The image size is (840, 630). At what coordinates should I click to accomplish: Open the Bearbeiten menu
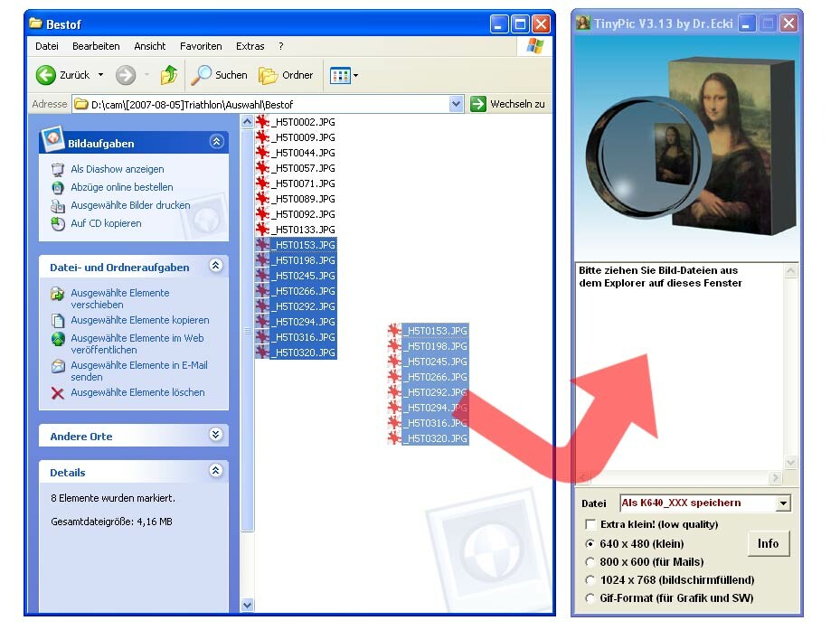pos(96,46)
